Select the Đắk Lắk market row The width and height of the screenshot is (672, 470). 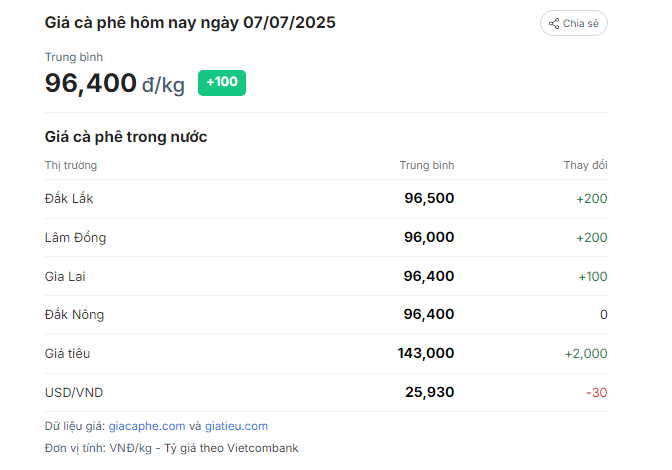[326, 199]
